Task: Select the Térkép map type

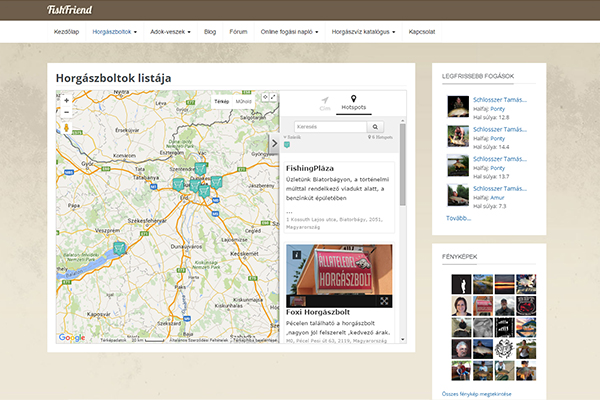Action: 222,101
